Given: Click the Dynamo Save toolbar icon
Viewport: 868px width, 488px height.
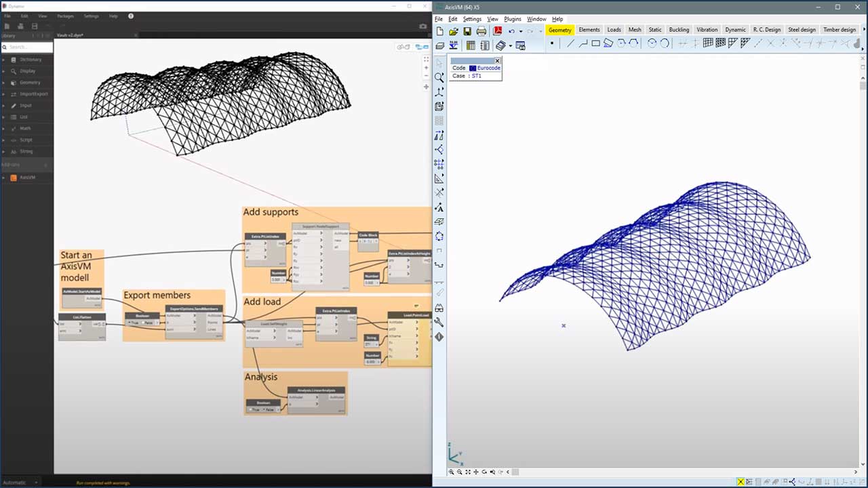Looking at the screenshot, I should point(35,26).
